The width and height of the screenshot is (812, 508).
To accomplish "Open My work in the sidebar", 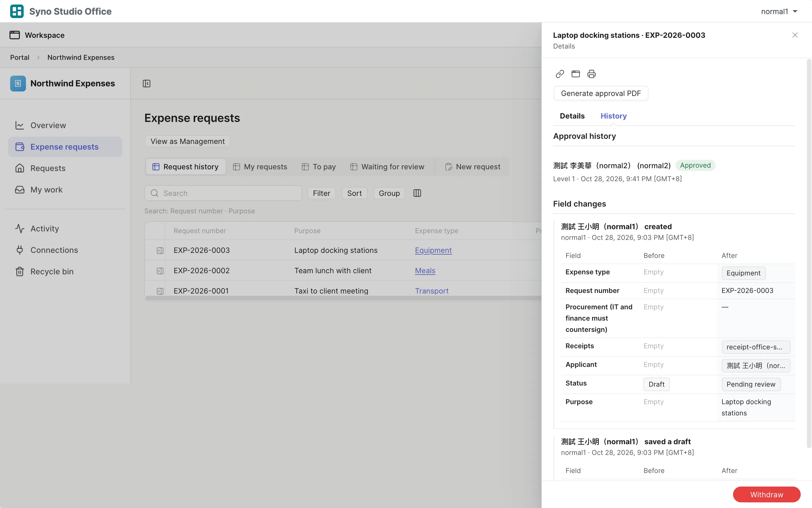I will coord(65,190).
